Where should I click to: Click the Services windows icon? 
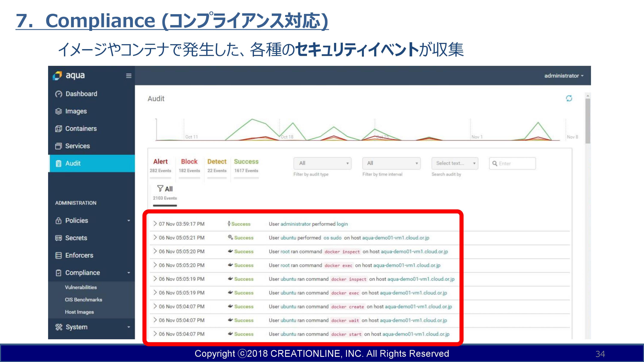point(59,146)
